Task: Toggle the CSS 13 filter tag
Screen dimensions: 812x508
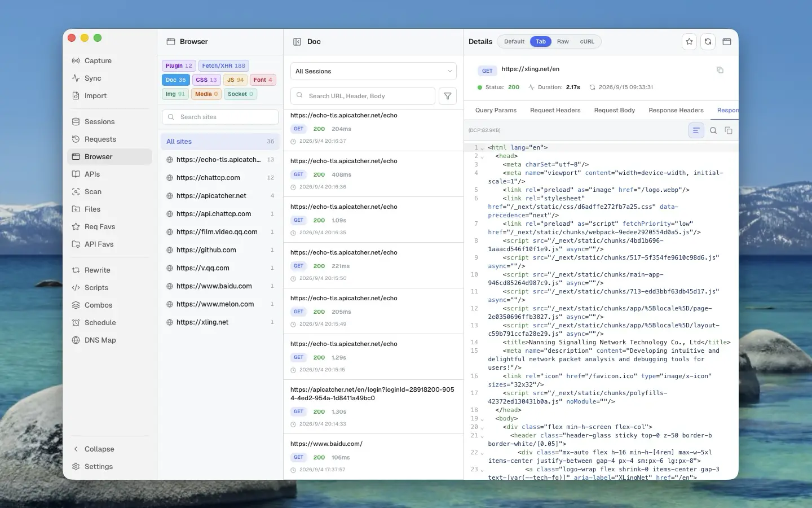Action: pyautogui.click(x=206, y=80)
